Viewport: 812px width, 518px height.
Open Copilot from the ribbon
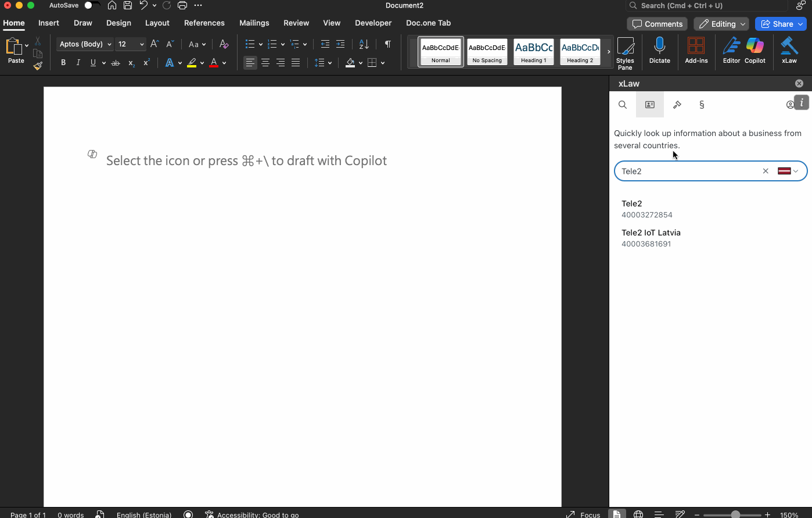[x=755, y=50]
